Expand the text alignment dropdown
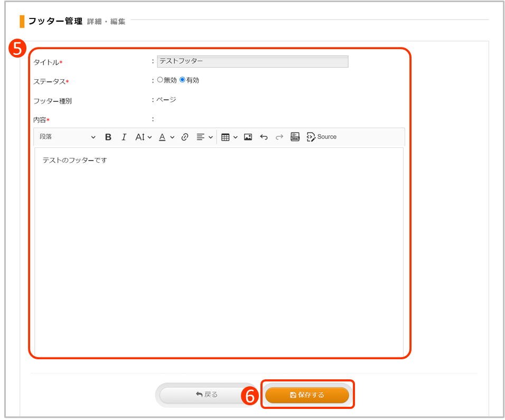Viewport: 505px width, 420px height. [x=204, y=137]
